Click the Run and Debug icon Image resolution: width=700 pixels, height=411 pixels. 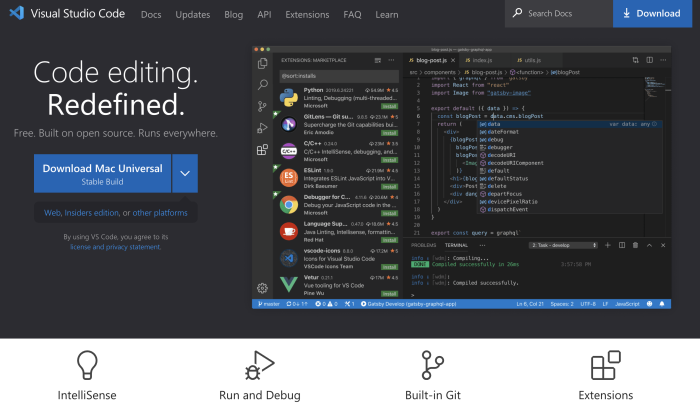[x=259, y=366]
